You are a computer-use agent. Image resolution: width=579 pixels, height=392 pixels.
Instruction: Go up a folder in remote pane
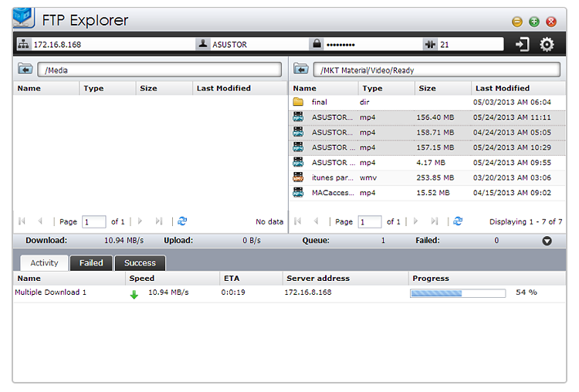click(301, 70)
